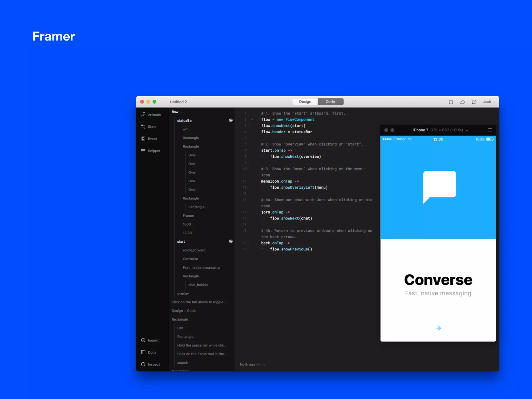Viewport: 532px width, 399px height.
Task: Select the 100% layer in the layer list
Action: (x=187, y=224)
